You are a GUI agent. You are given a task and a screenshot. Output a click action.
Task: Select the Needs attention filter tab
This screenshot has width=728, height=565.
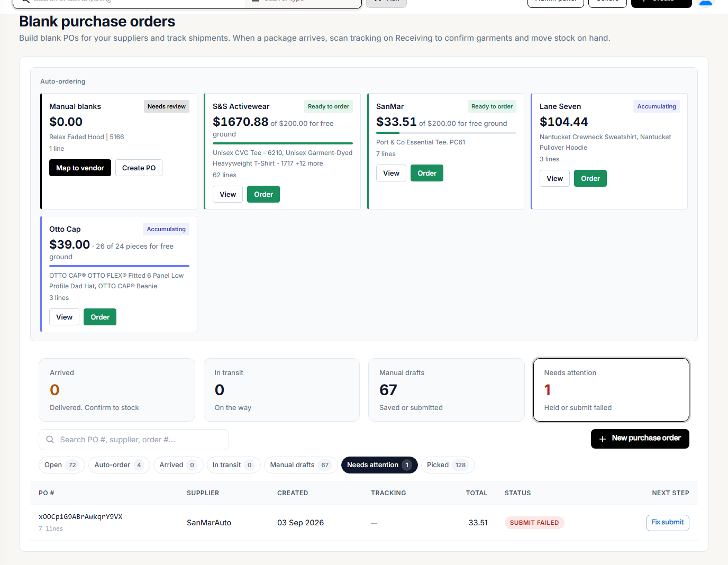coord(379,465)
